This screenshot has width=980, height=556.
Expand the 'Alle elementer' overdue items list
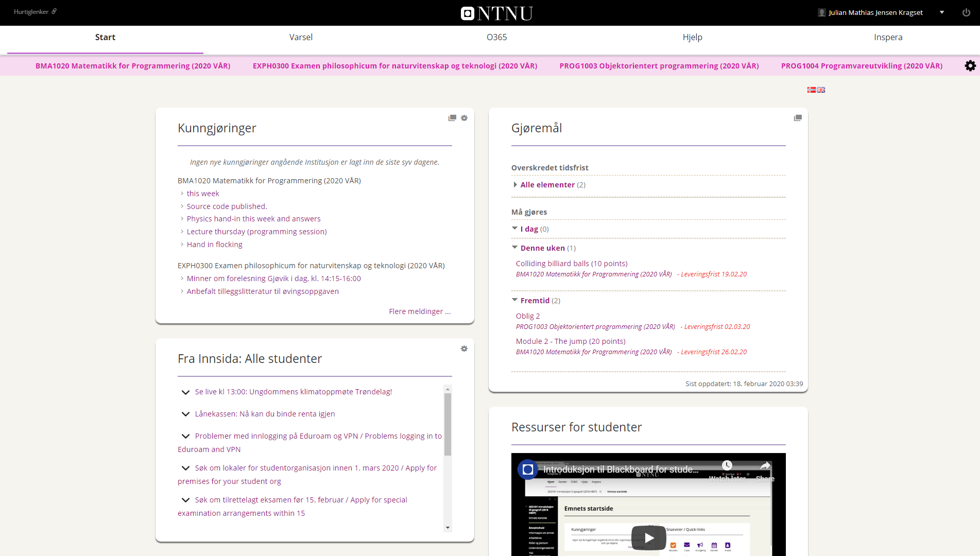pos(547,184)
